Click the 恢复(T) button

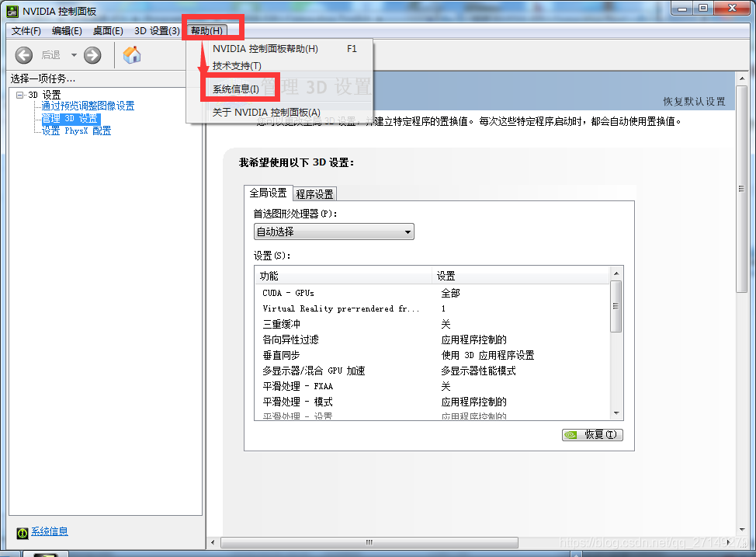(x=592, y=435)
